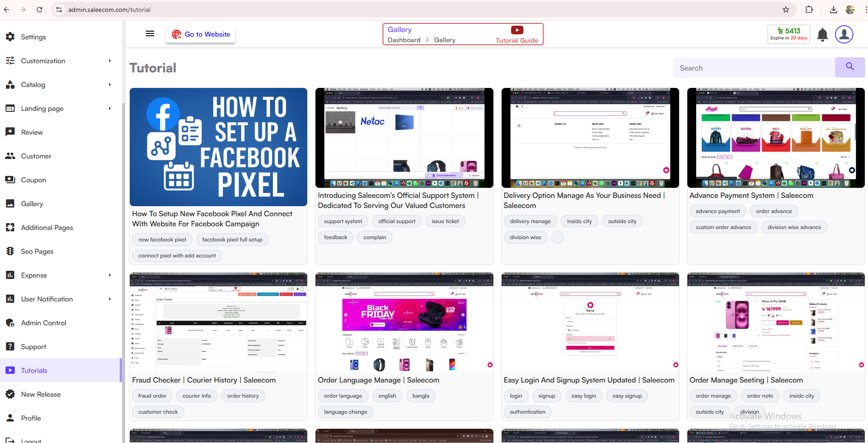
Task: Open the New Release sidebar item
Action: tap(41, 394)
